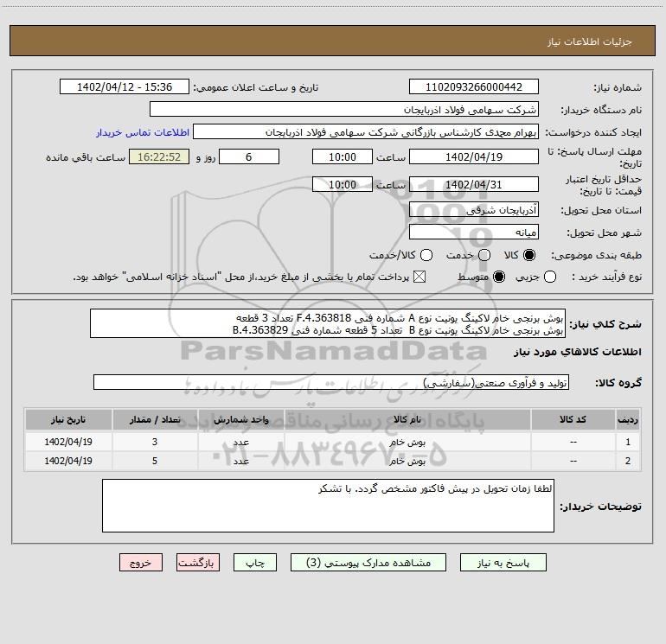Click the خروج exit button
This screenshot has width=666, height=644.
pyautogui.click(x=141, y=563)
